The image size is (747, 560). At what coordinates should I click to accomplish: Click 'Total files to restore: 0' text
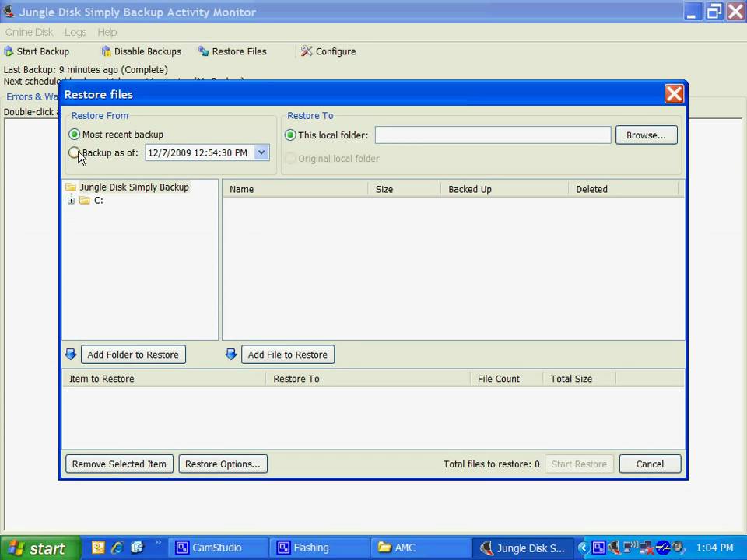click(x=491, y=464)
